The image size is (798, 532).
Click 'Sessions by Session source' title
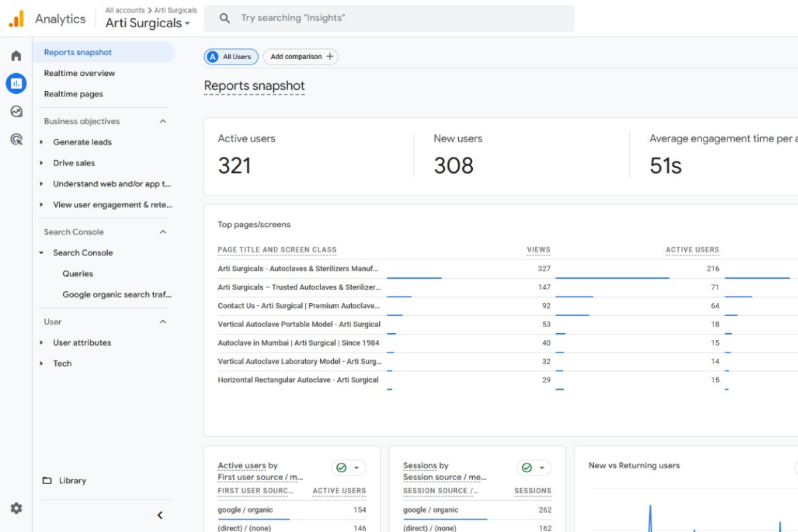(445, 471)
